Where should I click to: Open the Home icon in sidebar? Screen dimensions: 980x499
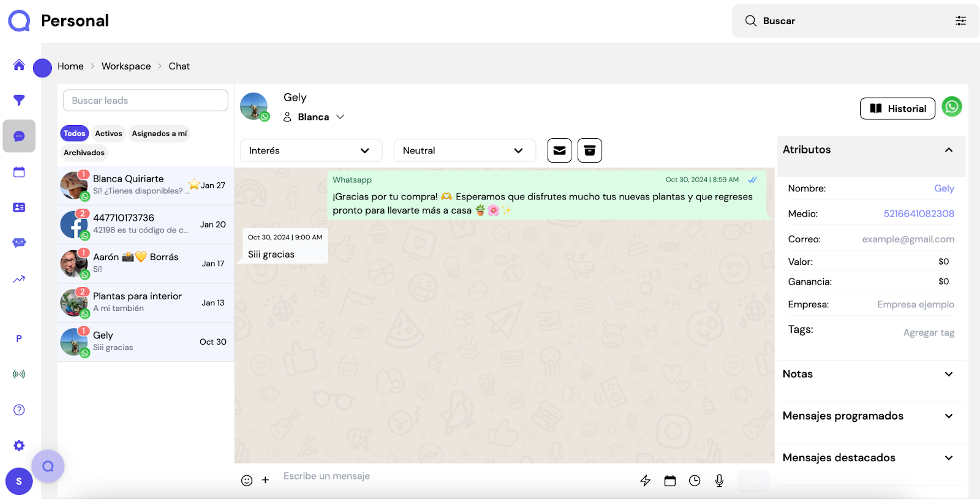tap(19, 65)
